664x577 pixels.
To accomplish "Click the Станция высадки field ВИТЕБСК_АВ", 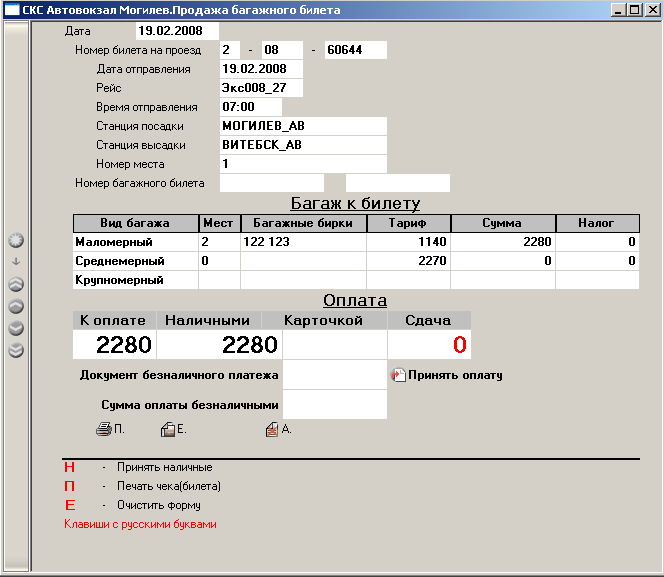I will [303, 145].
